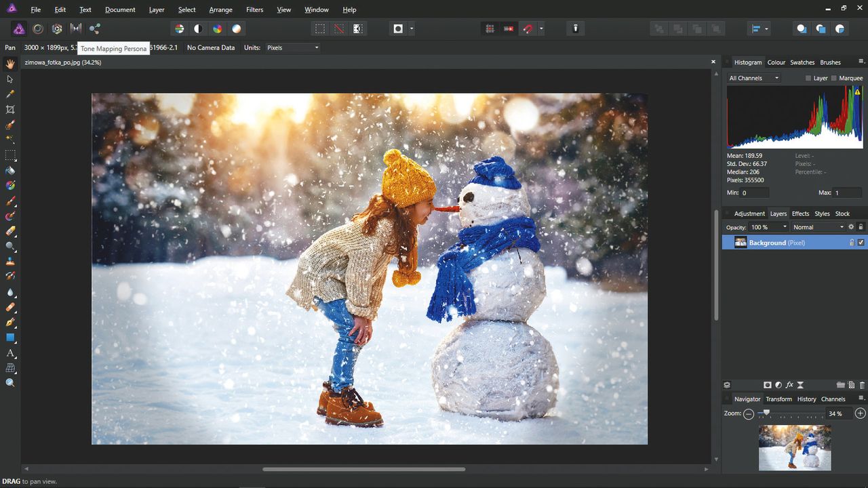This screenshot has height=488, width=868.
Task: Open layer effects fx button
Action: point(789,385)
